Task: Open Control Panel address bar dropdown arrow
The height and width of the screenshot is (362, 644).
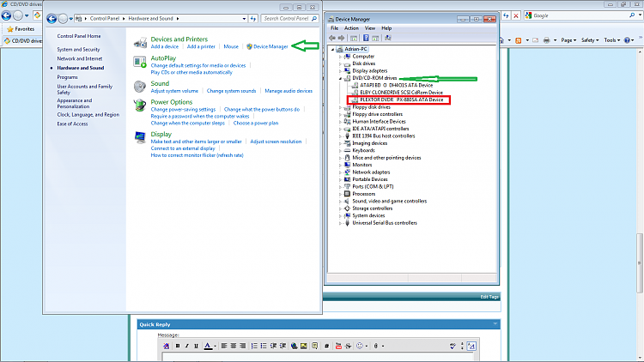Action: coord(244,19)
